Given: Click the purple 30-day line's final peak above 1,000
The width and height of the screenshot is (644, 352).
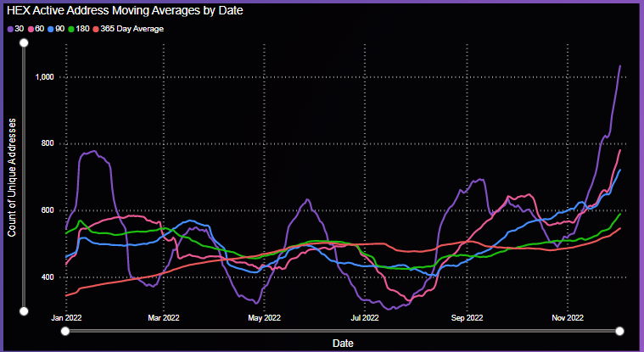Looking at the screenshot, I should pyautogui.click(x=619, y=65).
